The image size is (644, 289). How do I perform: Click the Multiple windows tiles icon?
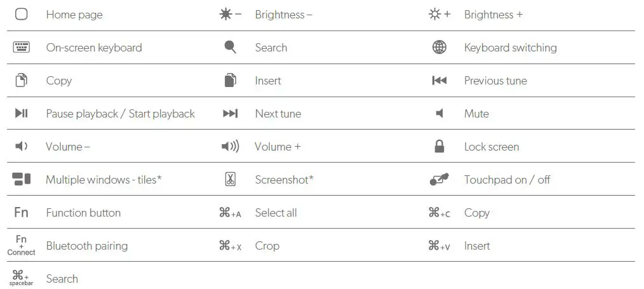point(21,179)
